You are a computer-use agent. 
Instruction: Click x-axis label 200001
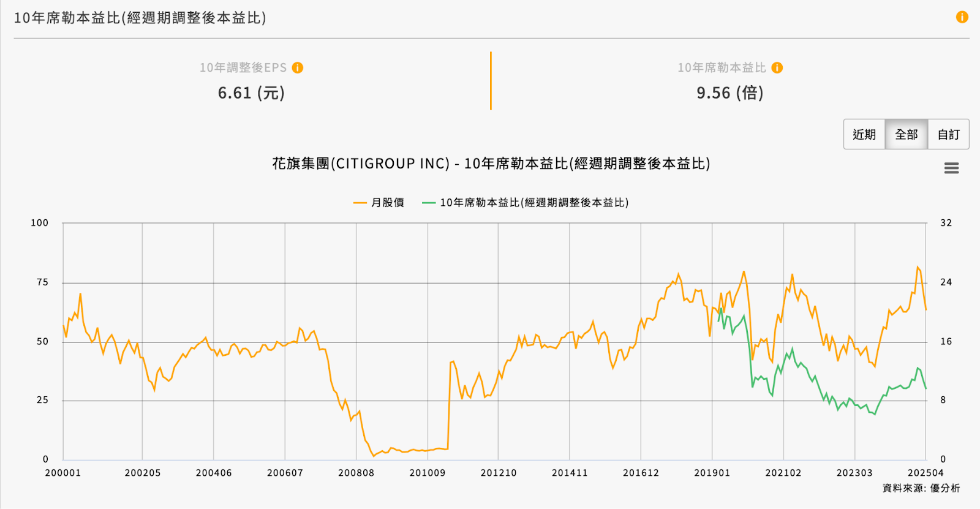[x=63, y=473]
